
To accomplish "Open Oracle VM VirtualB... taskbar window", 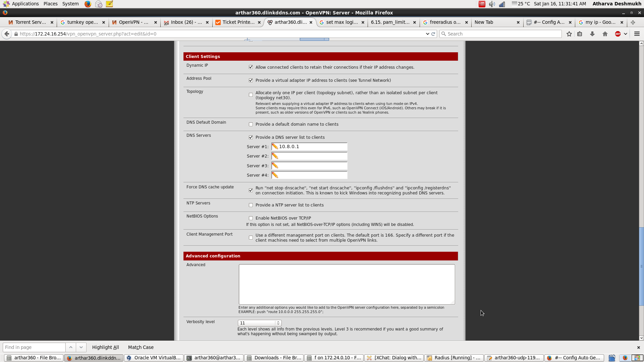I will [x=154, y=358].
